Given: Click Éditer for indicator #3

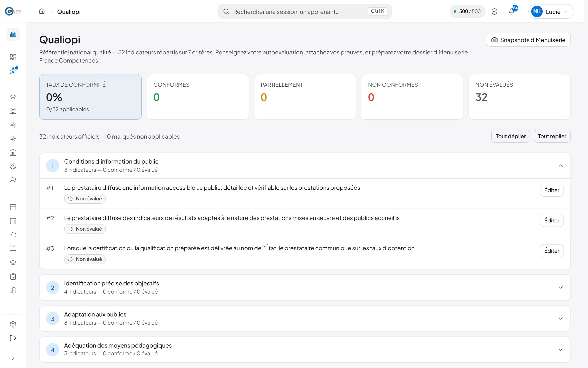Looking at the screenshot, I should click(x=552, y=251).
